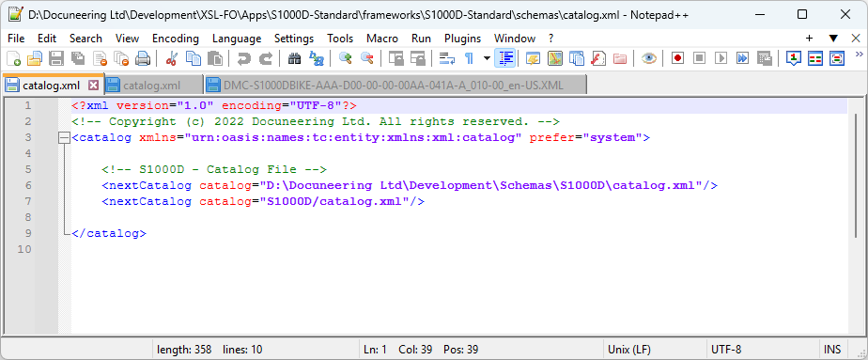Click the bracketed red-green lines toolbar icon

pos(837,58)
